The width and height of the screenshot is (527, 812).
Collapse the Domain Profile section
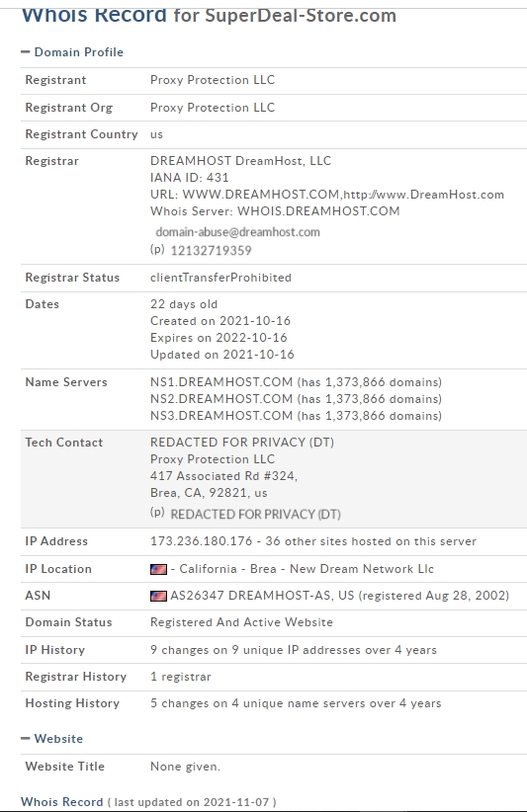72,52
